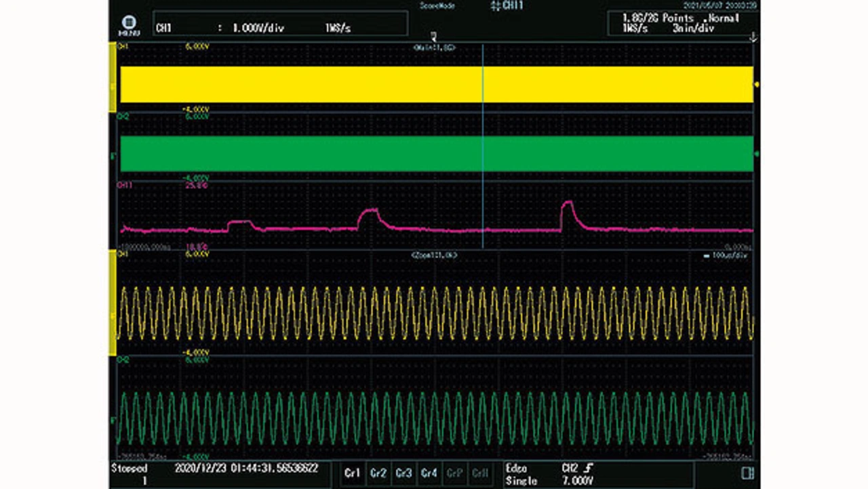Open the round MENU icon

(127, 24)
